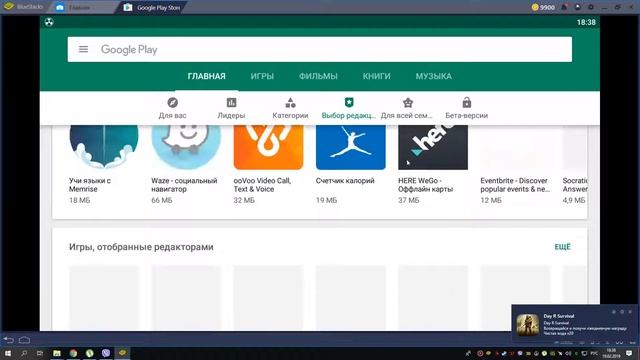Open the Категории shapes section
The image size is (640, 360).
click(x=290, y=108)
